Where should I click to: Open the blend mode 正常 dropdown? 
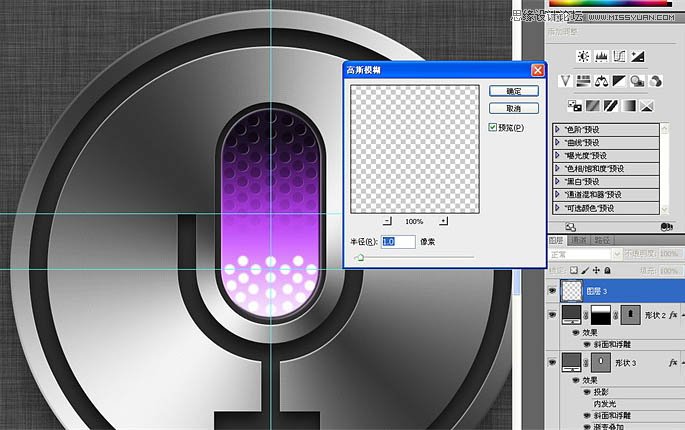[585, 254]
